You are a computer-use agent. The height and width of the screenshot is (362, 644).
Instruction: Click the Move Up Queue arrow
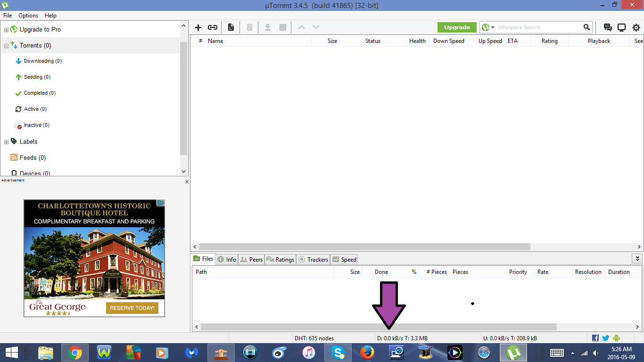point(301,27)
